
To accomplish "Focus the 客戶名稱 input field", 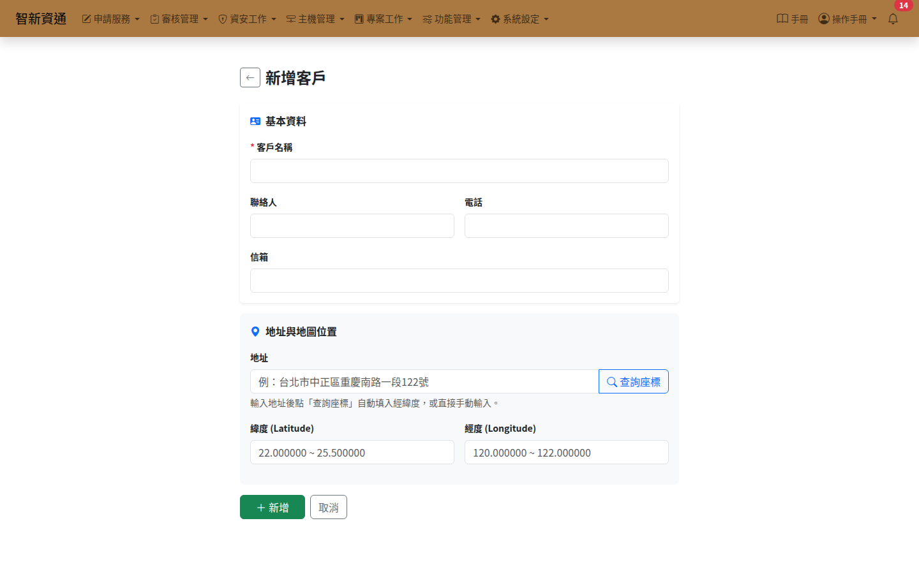I will pos(459,171).
